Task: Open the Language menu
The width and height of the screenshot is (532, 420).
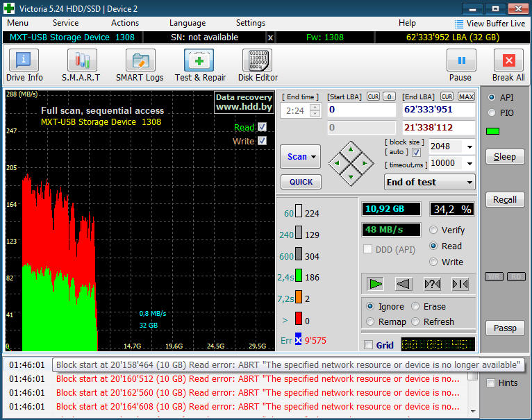Action: pyautogui.click(x=187, y=23)
